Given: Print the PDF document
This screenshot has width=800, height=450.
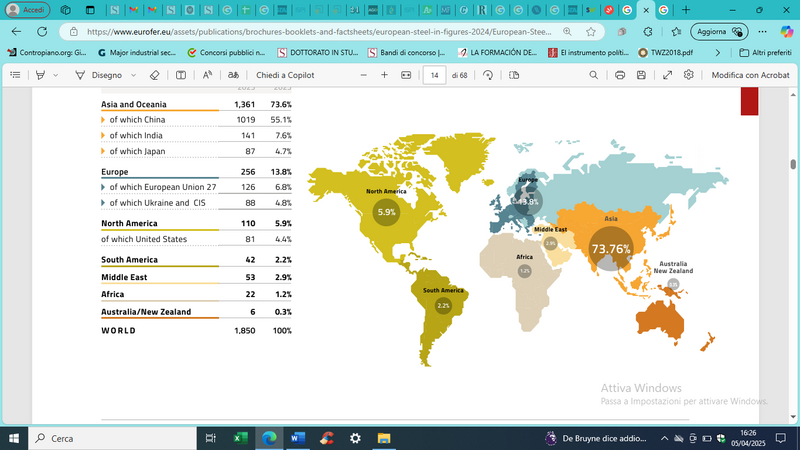Looking at the screenshot, I should pos(620,75).
